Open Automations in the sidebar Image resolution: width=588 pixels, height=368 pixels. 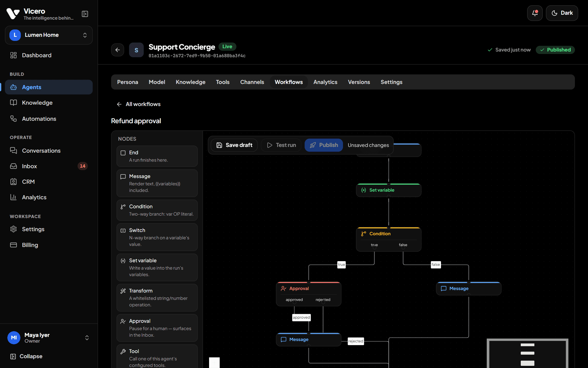tap(49, 119)
